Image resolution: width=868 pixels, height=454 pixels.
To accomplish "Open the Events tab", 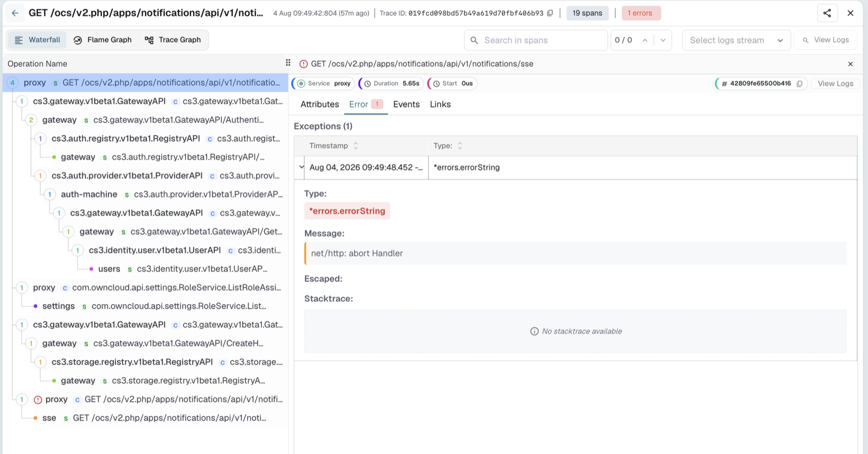I will tap(406, 104).
